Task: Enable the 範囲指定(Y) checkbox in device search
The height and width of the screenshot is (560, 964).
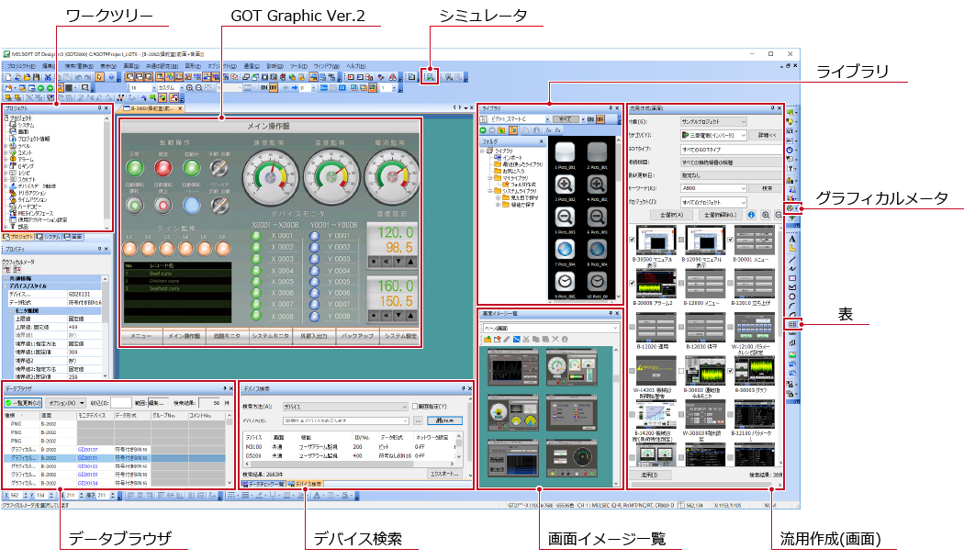Action: (415, 407)
